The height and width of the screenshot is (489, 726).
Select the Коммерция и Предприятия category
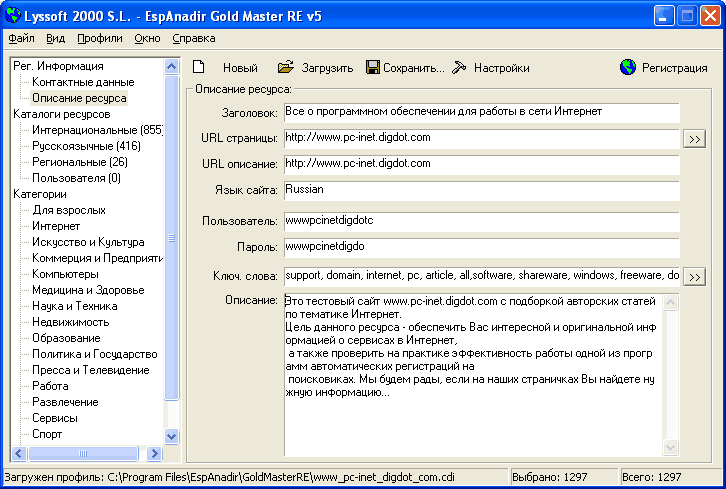pos(97,258)
